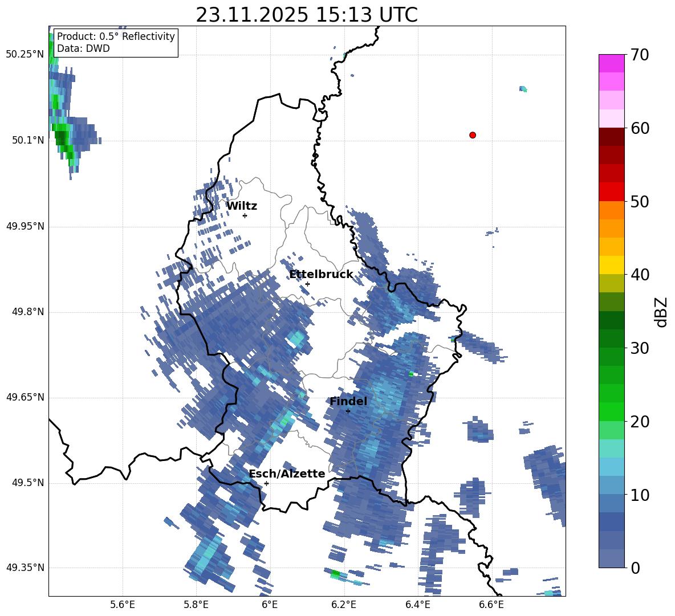
Task: Click the magenta 70 dBZ colorbar segment
Action: (611, 63)
